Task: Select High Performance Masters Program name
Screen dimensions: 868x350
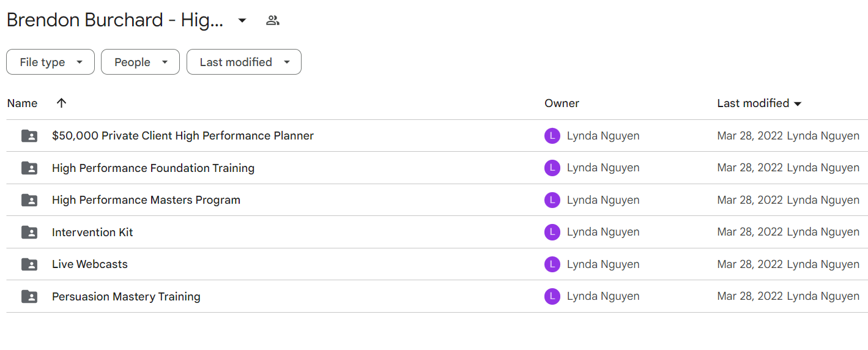Action: 146,200
